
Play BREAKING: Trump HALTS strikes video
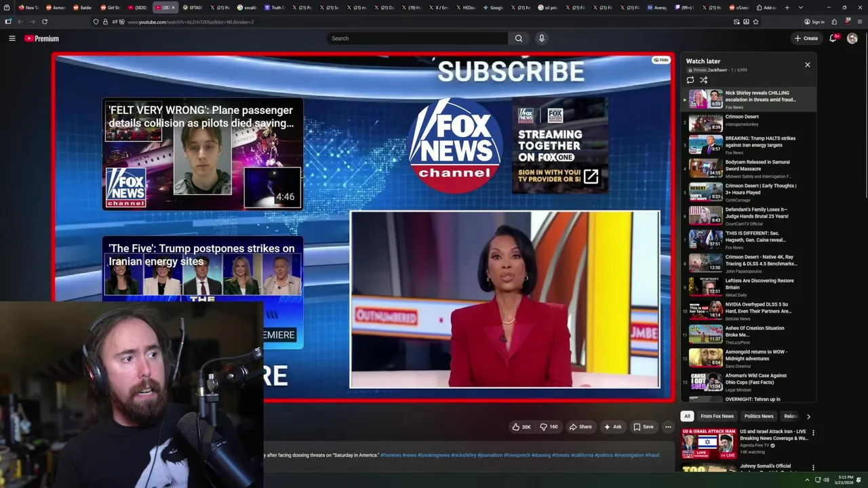coord(749,145)
